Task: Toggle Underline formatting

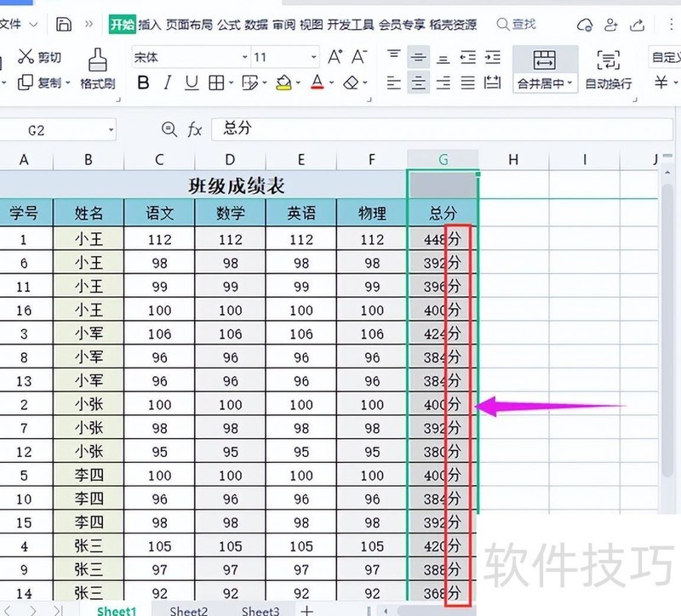Action: tap(192, 82)
